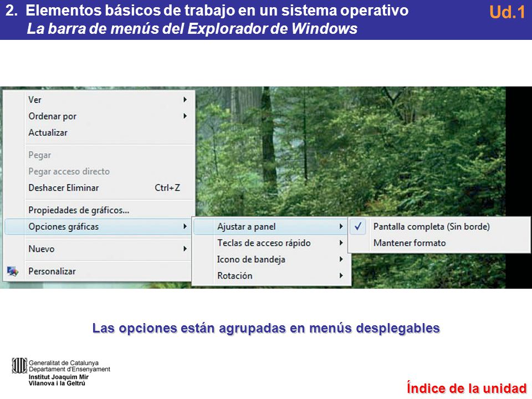Click the Generalitat de Catalunya shield logo
Image resolution: width=532 pixels, height=399 pixels.
click(19, 366)
